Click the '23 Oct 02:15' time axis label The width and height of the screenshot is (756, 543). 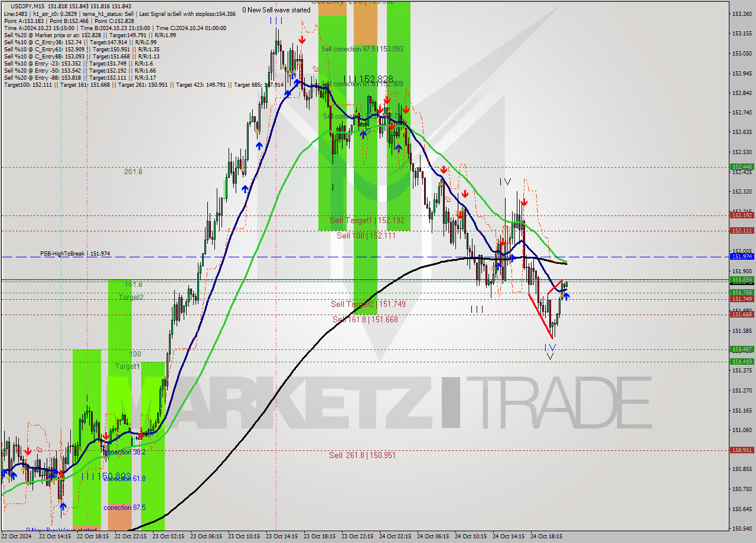(168, 537)
